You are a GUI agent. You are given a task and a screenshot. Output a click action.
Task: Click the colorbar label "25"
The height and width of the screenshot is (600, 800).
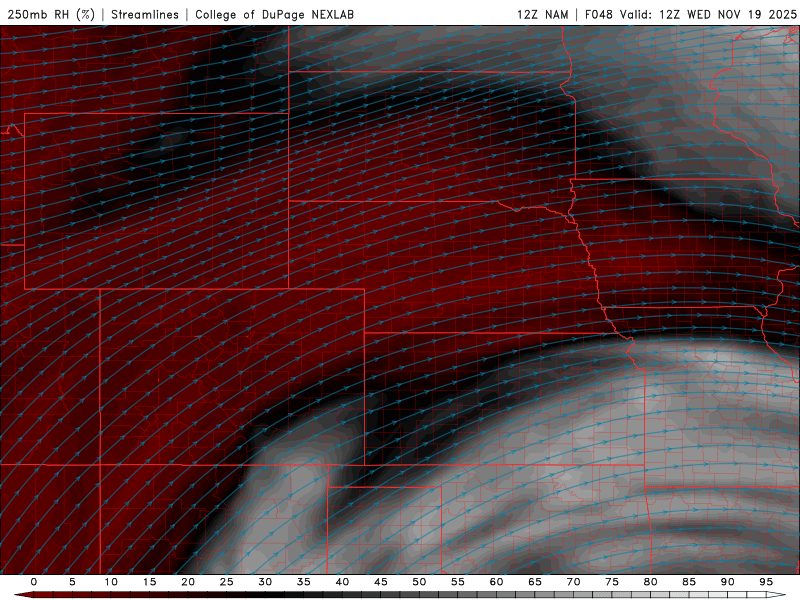click(x=227, y=582)
